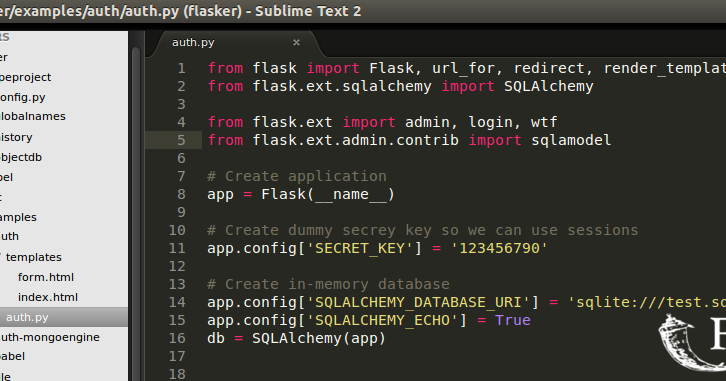Image resolution: width=726 pixels, height=381 pixels.
Task: Open index.html in the sidebar
Action: 48,297
